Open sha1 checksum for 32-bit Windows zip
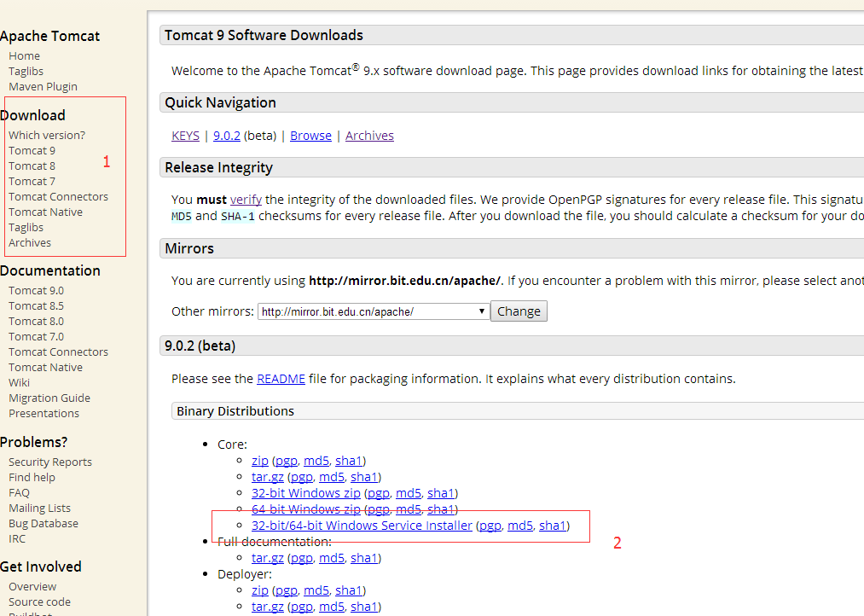Screen dimensions: 864x616 pos(441,493)
